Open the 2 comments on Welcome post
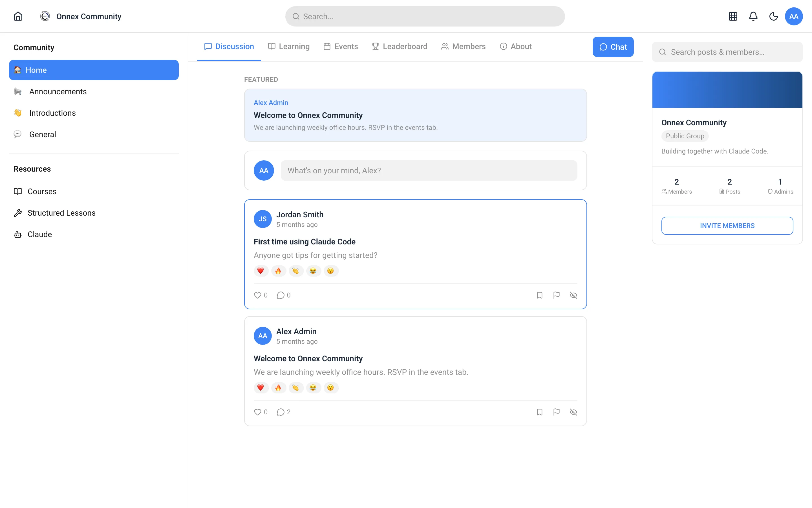812x508 pixels. tap(284, 412)
